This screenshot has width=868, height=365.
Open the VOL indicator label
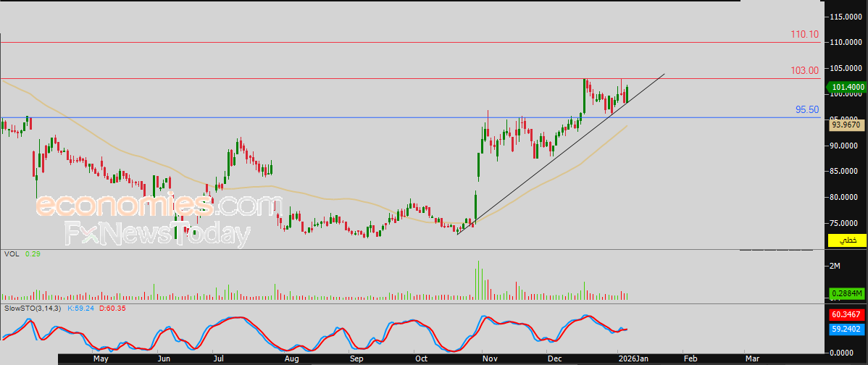(11, 253)
